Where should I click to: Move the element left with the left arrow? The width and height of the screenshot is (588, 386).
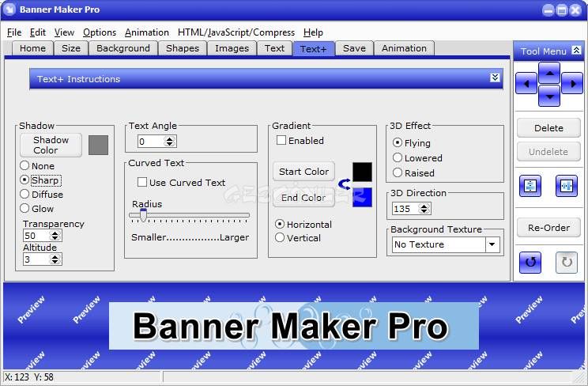coord(526,84)
